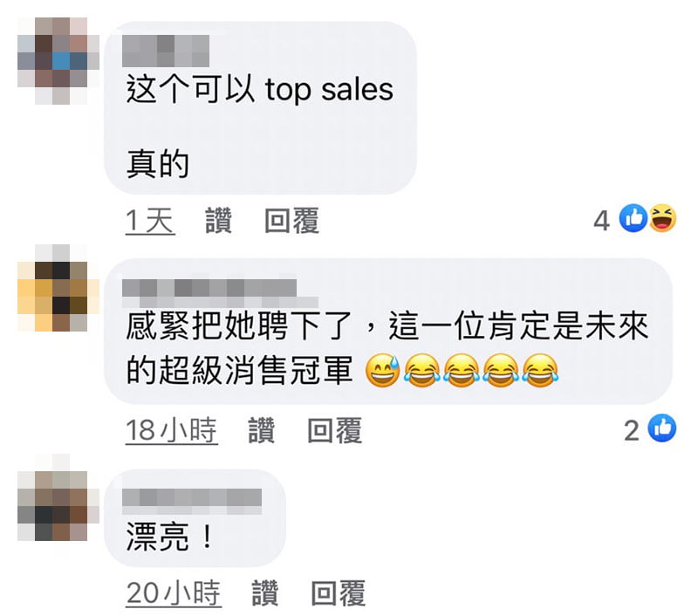Open the third commenter's profile picture
The height and width of the screenshot is (616, 698).
(x=58, y=497)
